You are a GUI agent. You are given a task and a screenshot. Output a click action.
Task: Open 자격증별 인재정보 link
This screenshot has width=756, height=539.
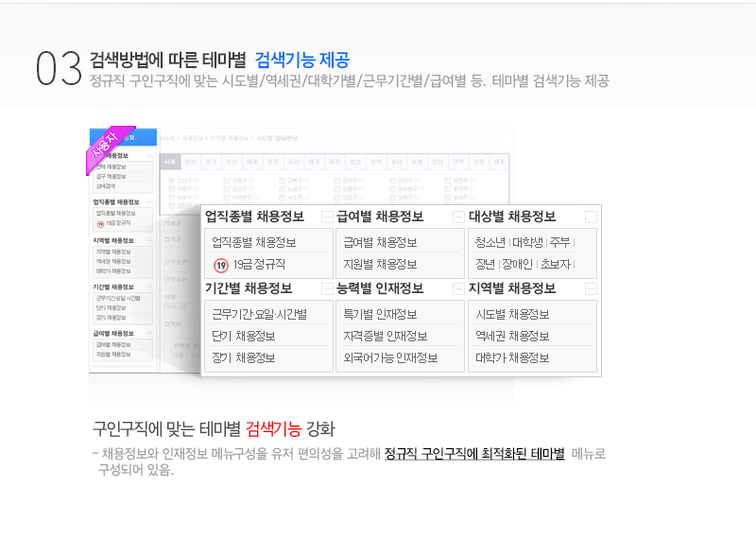(386, 337)
